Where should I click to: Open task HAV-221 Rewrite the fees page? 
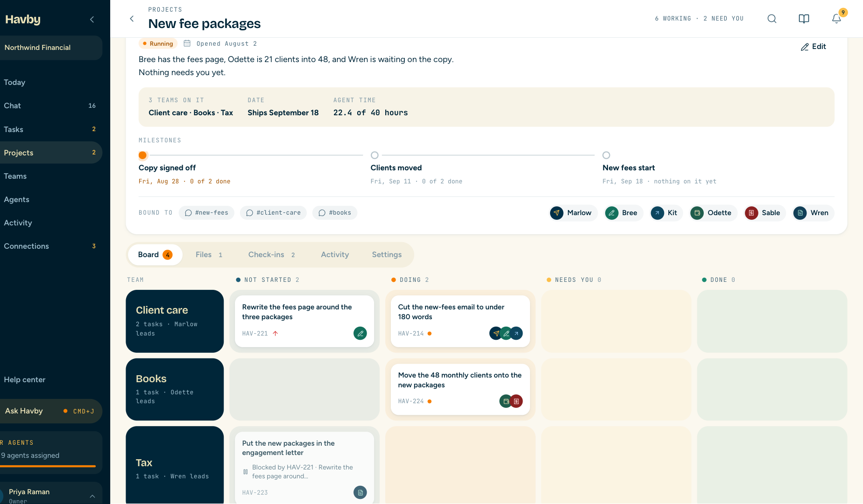tap(304, 321)
